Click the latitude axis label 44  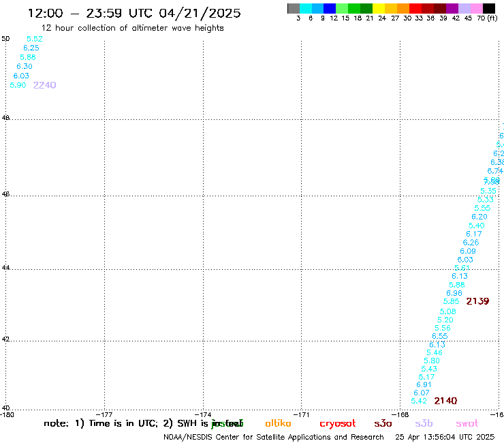(x=5, y=268)
